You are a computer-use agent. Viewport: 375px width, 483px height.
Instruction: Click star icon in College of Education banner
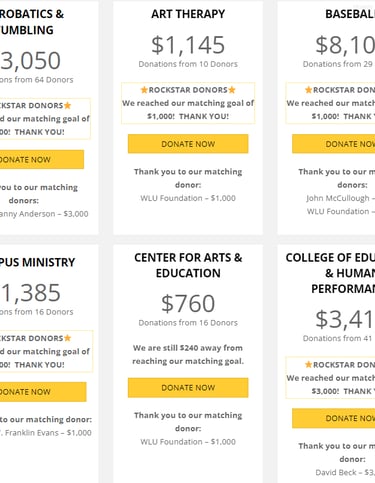[309, 364]
